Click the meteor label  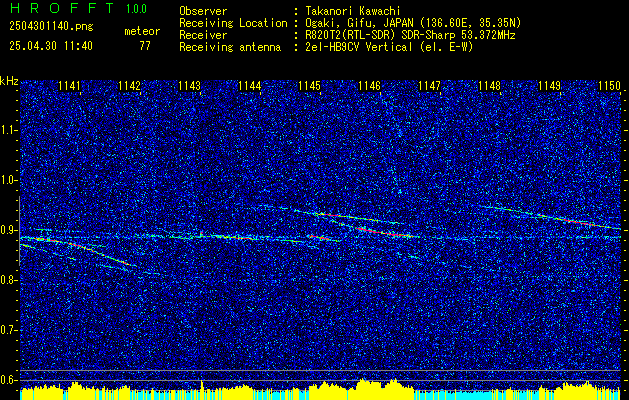tap(142, 31)
